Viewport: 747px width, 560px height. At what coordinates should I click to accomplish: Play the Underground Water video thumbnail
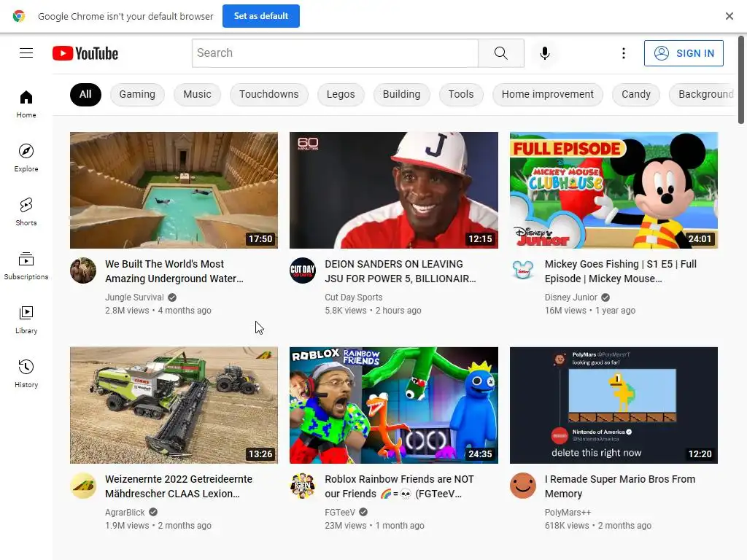coord(174,190)
